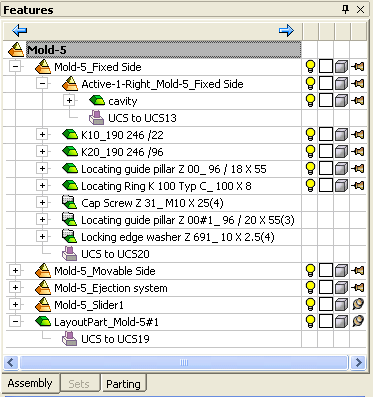
Task: Open the Parting tab
Action: point(123,384)
